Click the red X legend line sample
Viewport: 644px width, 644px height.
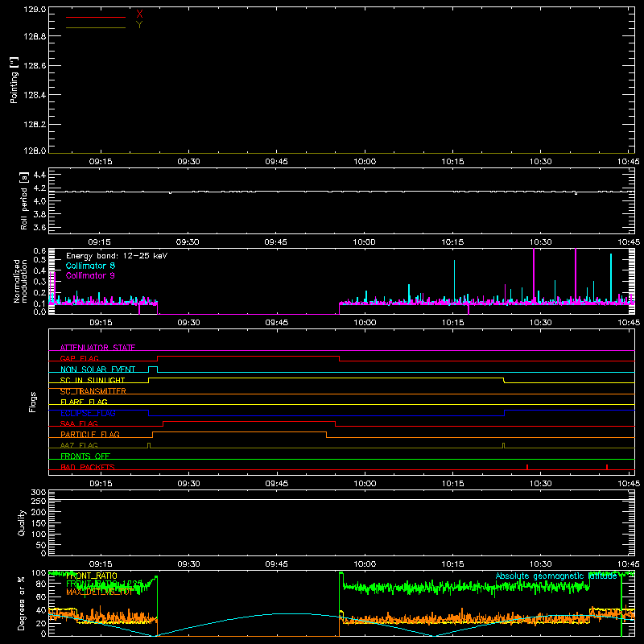tap(96, 17)
